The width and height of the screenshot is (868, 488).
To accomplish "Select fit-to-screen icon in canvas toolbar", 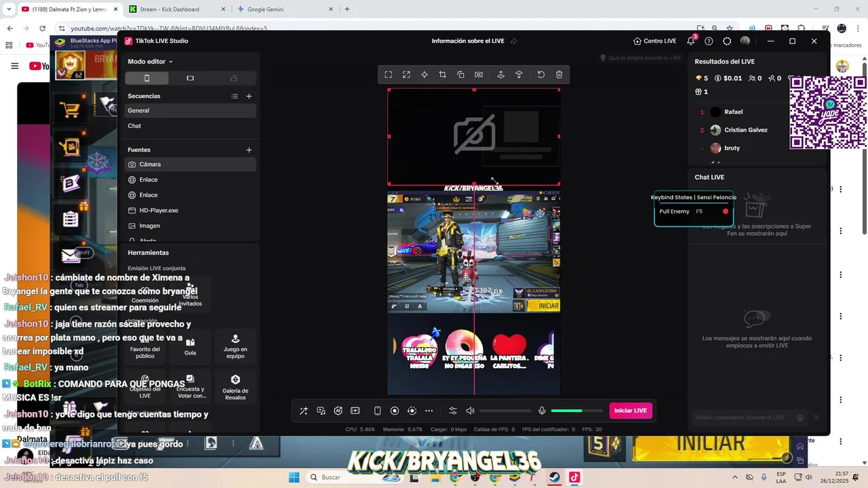I will click(x=389, y=75).
